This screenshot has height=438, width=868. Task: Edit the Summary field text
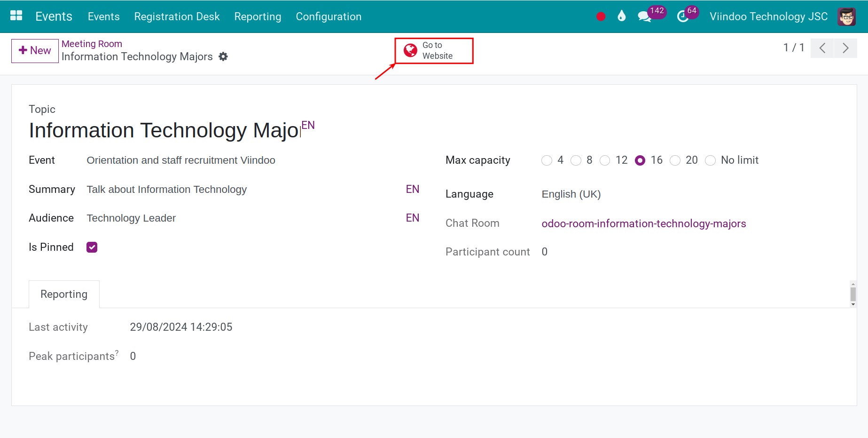(x=244, y=189)
